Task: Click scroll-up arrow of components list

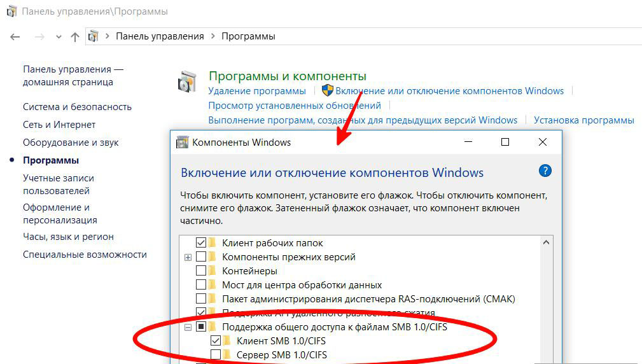Action: pos(546,242)
